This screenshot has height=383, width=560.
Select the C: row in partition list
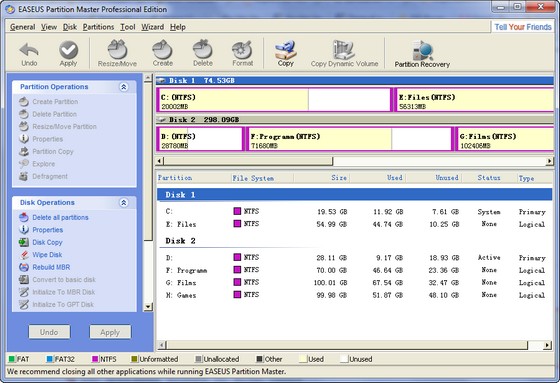tap(355, 212)
